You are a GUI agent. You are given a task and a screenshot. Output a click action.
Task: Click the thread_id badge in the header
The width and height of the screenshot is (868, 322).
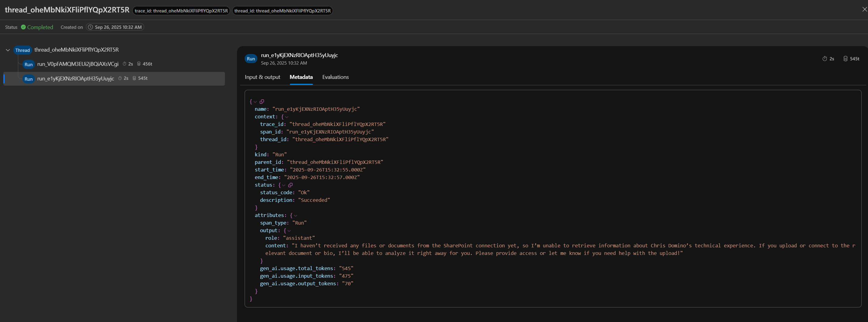(x=282, y=11)
